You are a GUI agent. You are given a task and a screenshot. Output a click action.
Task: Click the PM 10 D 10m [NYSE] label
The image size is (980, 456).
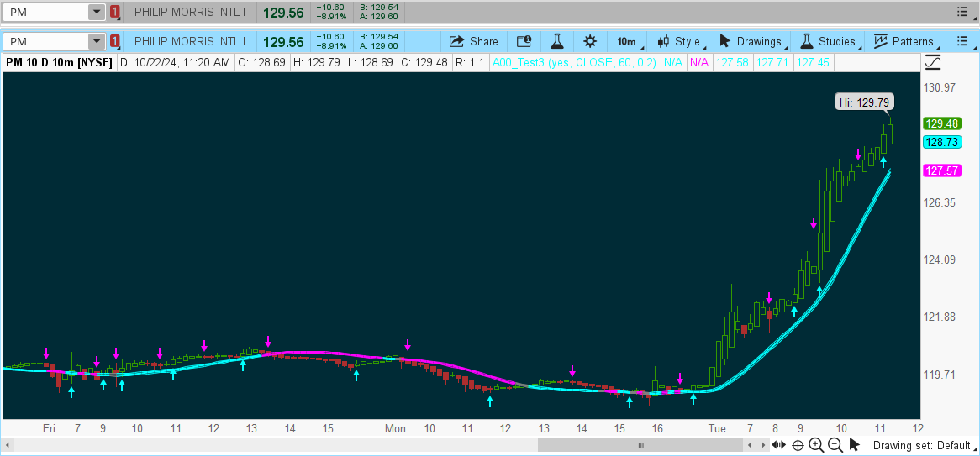60,62
